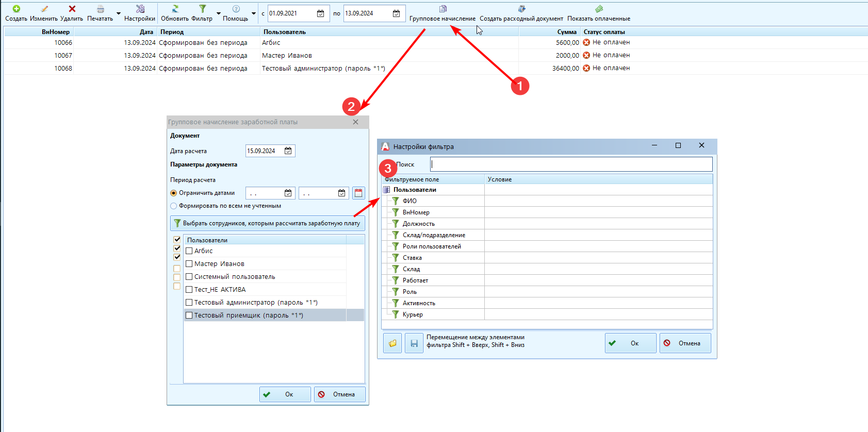This screenshot has height=432, width=868.
Task: Open the Печатать dropdown arrow
Action: [x=119, y=13]
